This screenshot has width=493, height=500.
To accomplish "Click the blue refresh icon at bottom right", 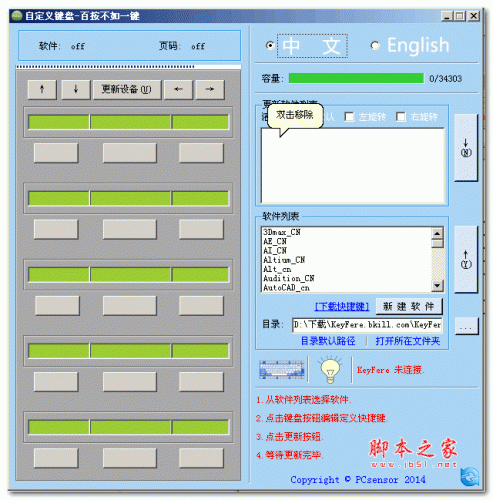I will 470,477.
